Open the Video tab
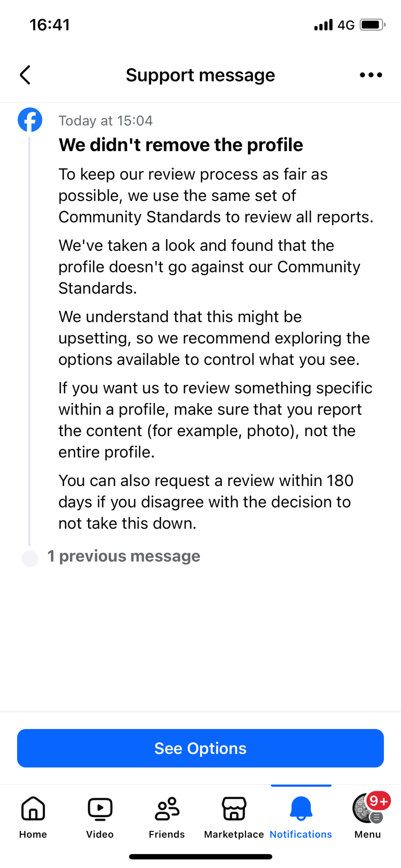 click(100, 816)
